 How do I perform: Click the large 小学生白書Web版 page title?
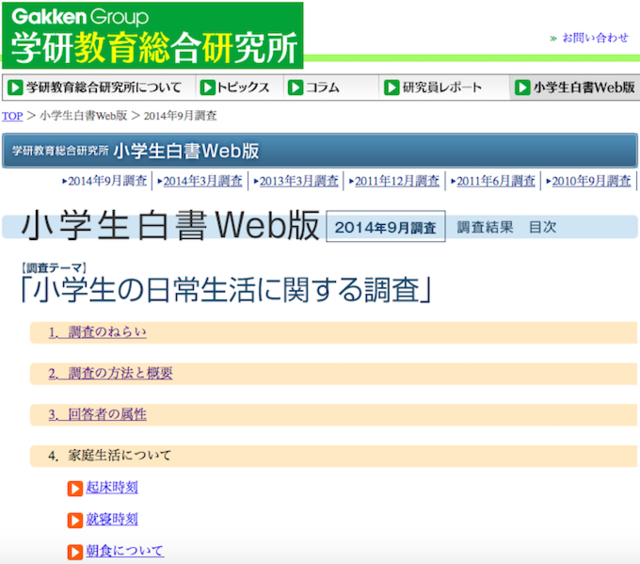pos(170,226)
